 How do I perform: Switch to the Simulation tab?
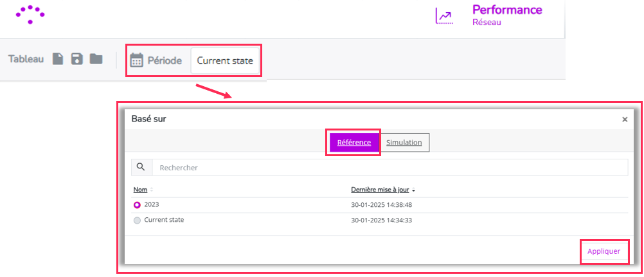[x=404, y=143]
